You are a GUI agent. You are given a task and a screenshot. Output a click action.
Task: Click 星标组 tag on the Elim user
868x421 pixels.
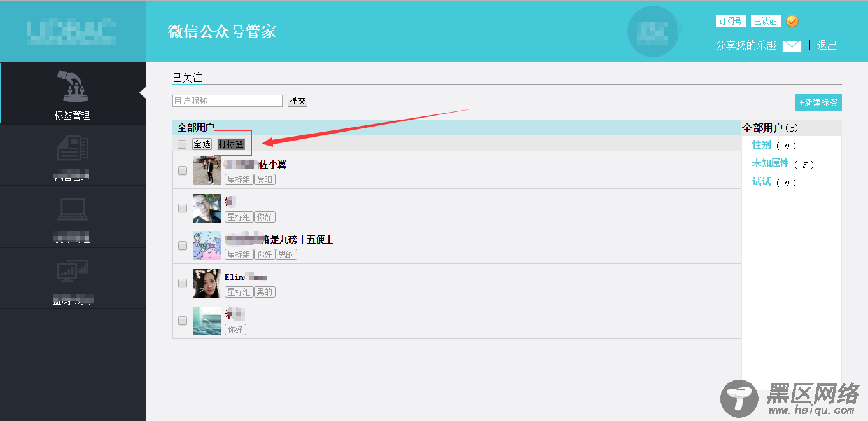(x=239, y=293)
